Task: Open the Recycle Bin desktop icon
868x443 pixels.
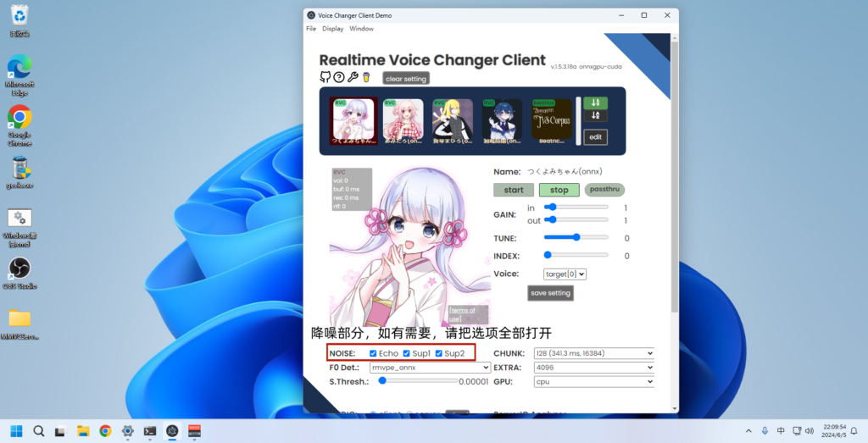Action: (19, 20)
